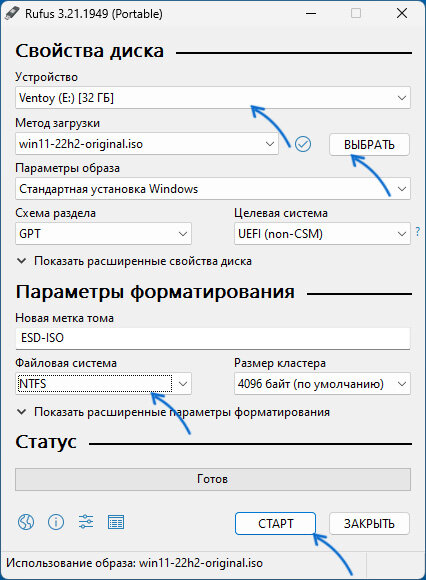Open the settings sliders icon
The image size is (426, 580).
[86, 522]
